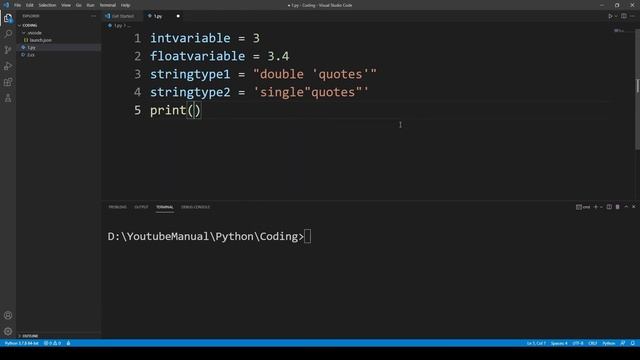Click the Python language mode indicator
Image resolution: width=640 pixels, height=360 pixels.
pyautogui.click(x=609, y=343)
